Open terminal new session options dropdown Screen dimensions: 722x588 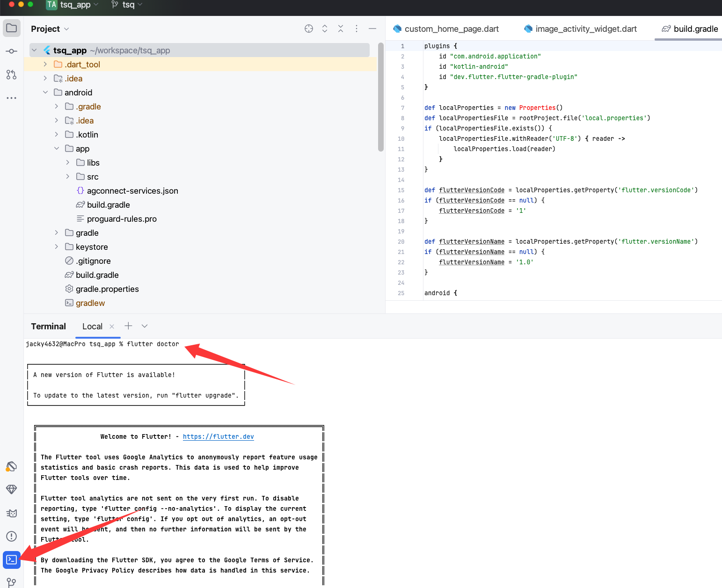point(145,326)
